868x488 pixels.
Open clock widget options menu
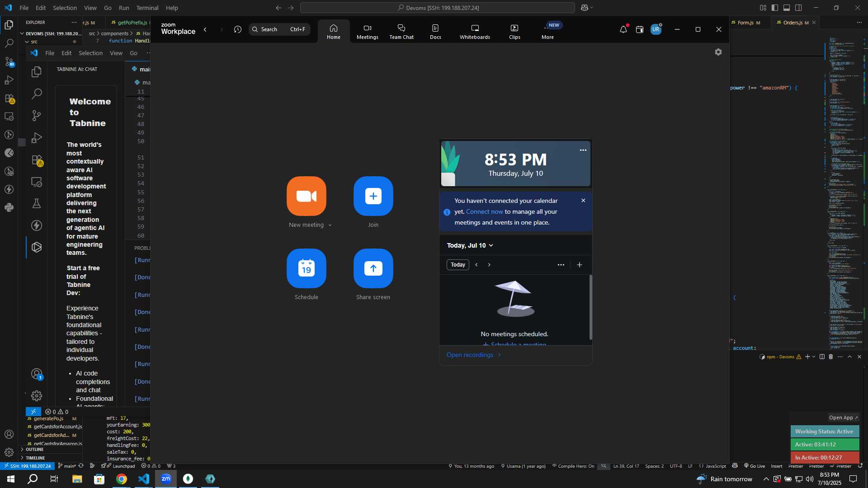click(583, 150)
